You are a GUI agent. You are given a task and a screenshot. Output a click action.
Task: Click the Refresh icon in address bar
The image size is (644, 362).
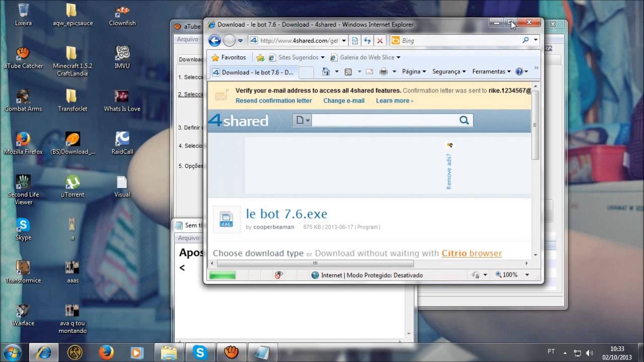[367, 41]
